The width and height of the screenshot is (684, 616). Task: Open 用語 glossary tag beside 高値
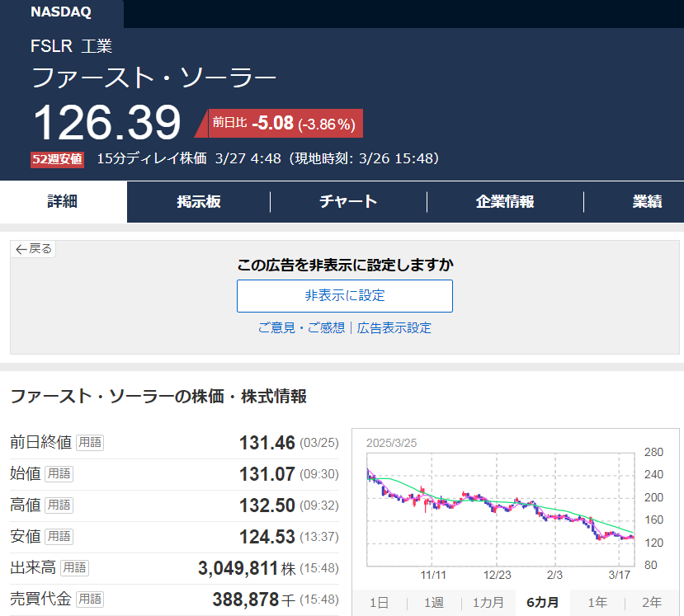(59, 505)
